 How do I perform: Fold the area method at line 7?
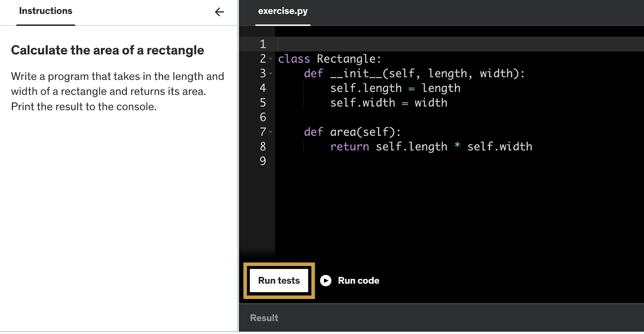271,132
